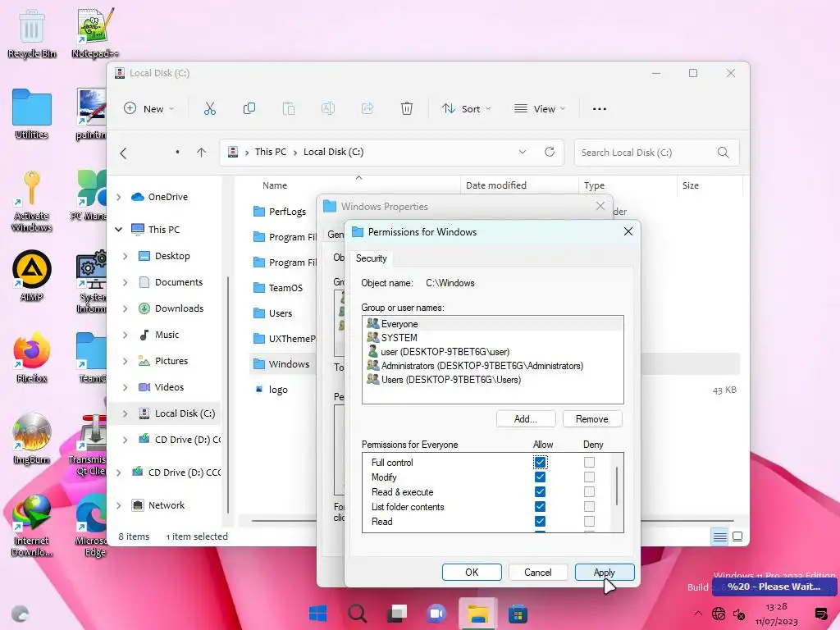Viewport: 840px width, 630px height.
Task: Click the Copy icon in Explorer toolbar
Action: pyautogui.click(x=249, y=109)
